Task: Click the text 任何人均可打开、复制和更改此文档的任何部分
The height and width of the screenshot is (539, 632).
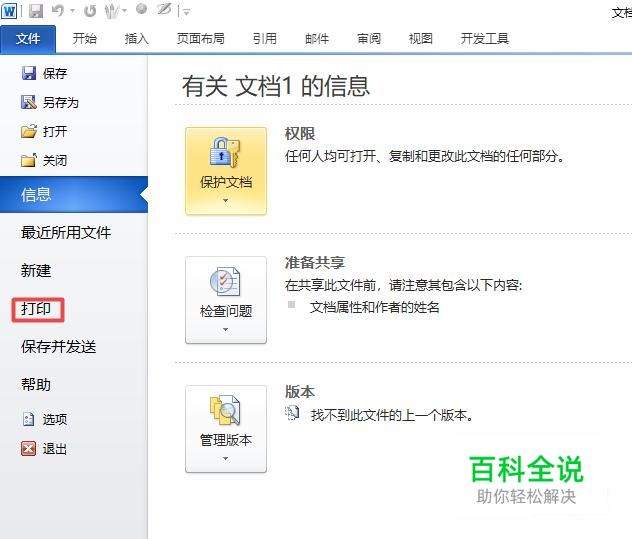Action: (425, 156)
